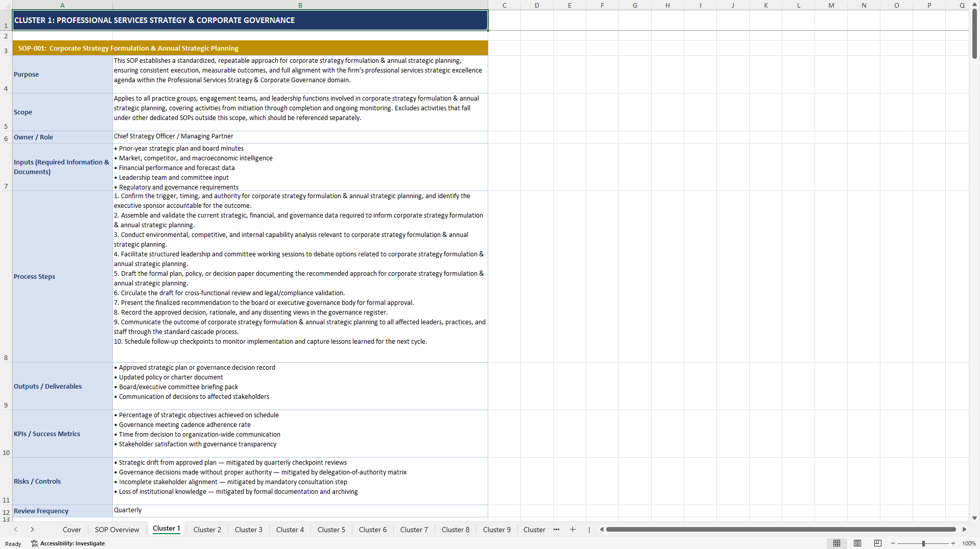The height and width of the screenshot is (549, 980).
Task: Select the Cluster 1 sheet tab
Action: (x=166, y=529)
